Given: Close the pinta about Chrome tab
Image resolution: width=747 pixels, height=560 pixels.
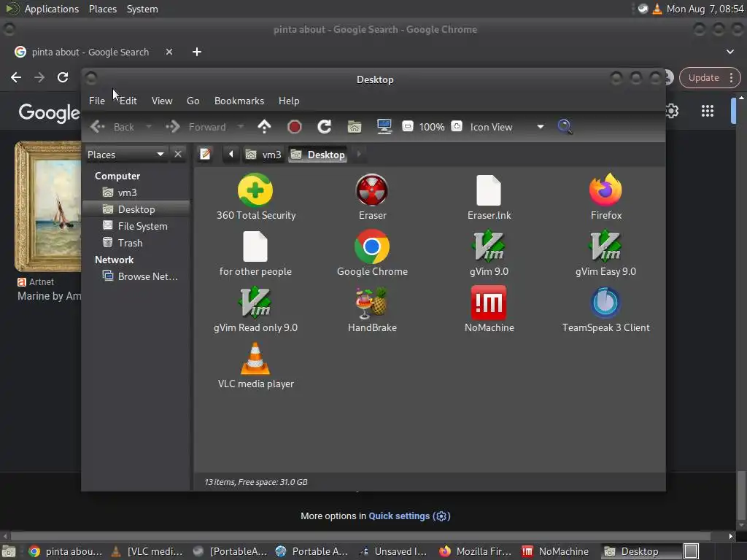Looking at the screenshot, I should (x=169, y=52).
